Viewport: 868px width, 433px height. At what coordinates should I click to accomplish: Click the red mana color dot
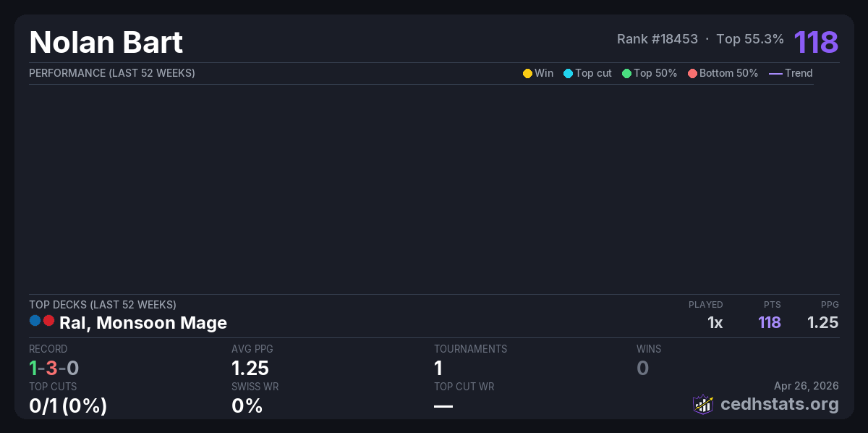pyautogui.click(x=48, y=321)
